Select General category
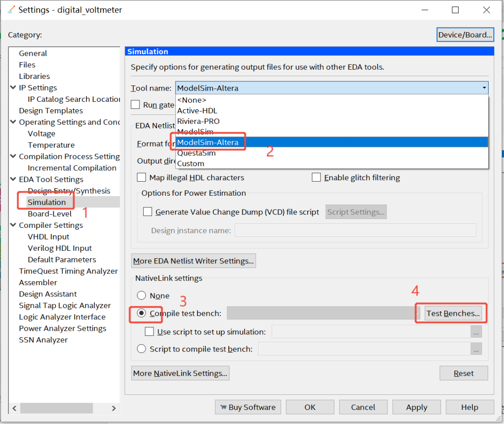Screen dimensions: 504x424 [x=33, y=53]
